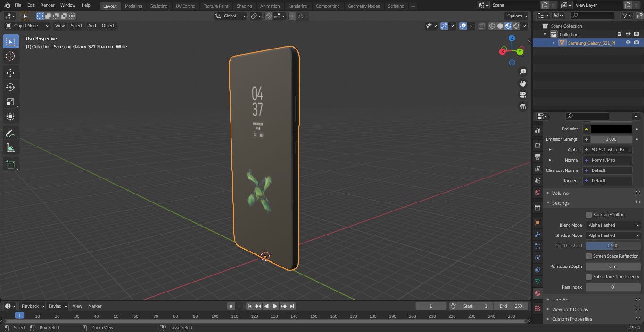Play the animation forward
644x332 pixels.
click(275, 306)
